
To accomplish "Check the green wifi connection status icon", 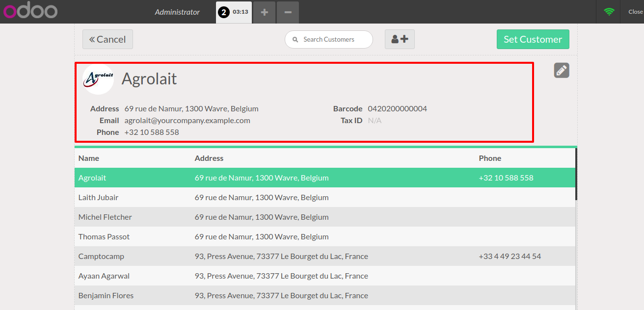I will pos(609,12).
